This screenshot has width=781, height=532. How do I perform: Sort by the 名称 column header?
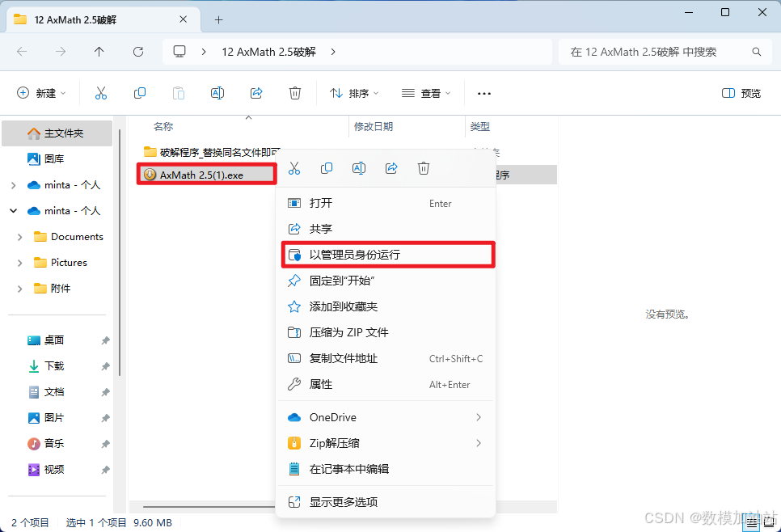click(163, 126)
